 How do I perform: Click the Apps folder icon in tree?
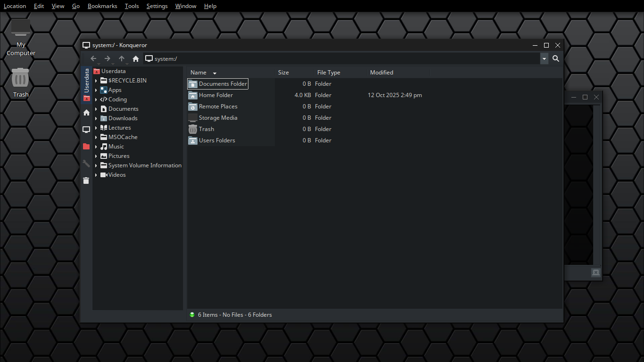coord(104,90)
